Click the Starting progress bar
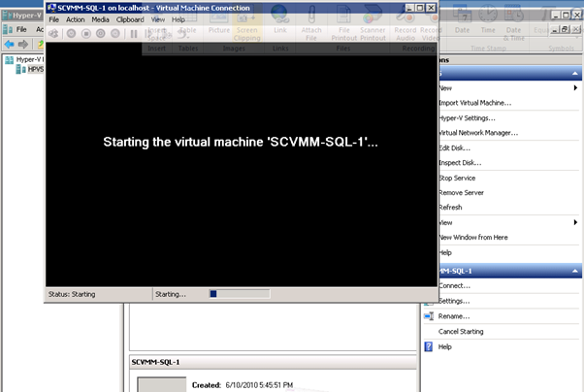Screen dimensions: 584x392 (240, 294)
